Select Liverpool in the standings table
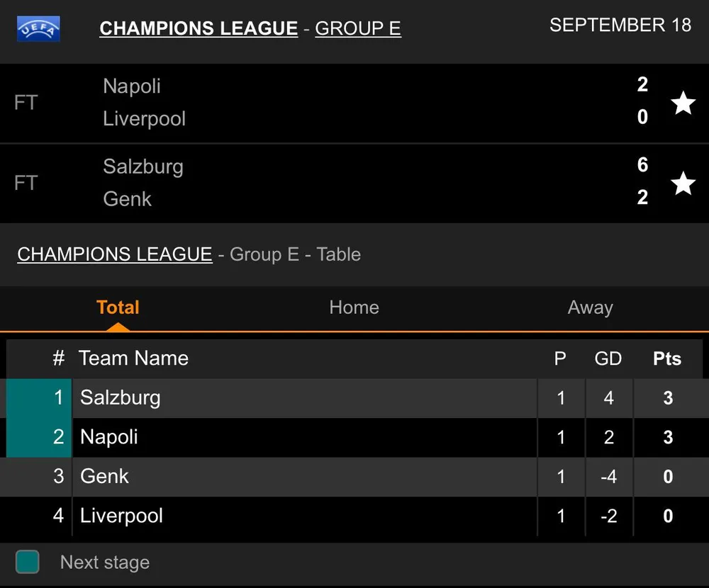The height and width of the screenshot is (588, 709). [121, 516]
